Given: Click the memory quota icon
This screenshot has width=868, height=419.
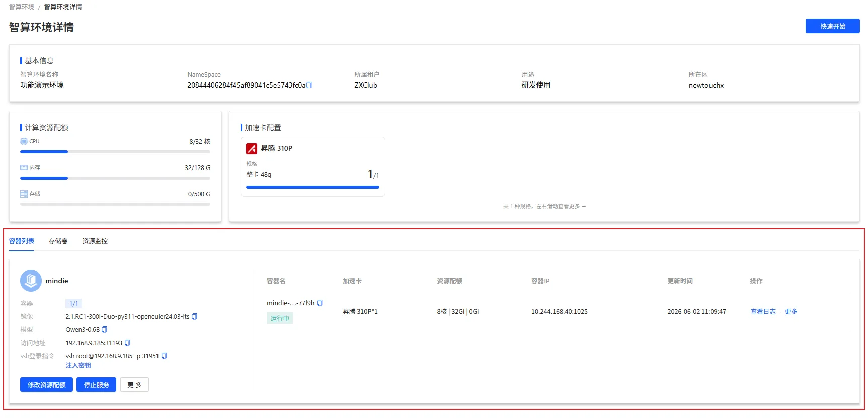Looking at the screenshot, I should (24, 167).
